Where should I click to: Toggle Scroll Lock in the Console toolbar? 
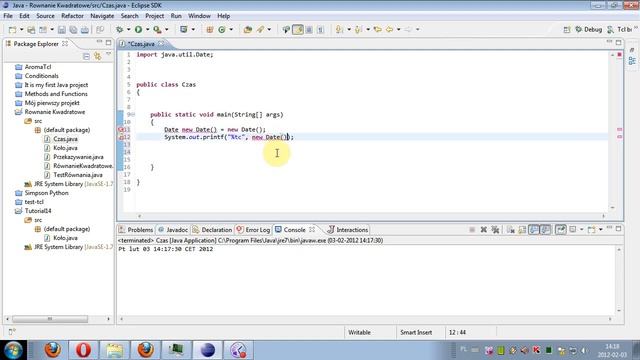pos(522,230)
